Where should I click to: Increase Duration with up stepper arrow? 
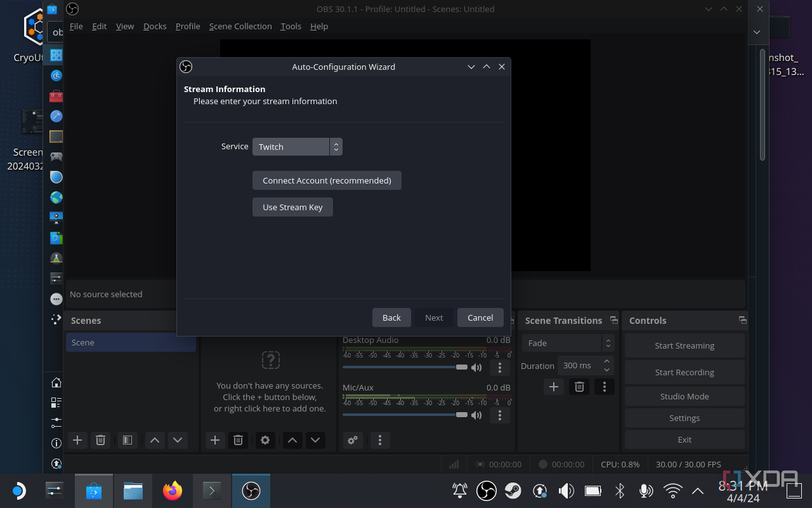coord(607,361)
